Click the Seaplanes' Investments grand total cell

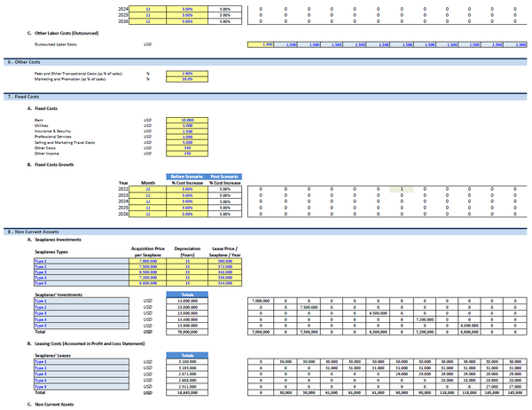tap(187, 332)
